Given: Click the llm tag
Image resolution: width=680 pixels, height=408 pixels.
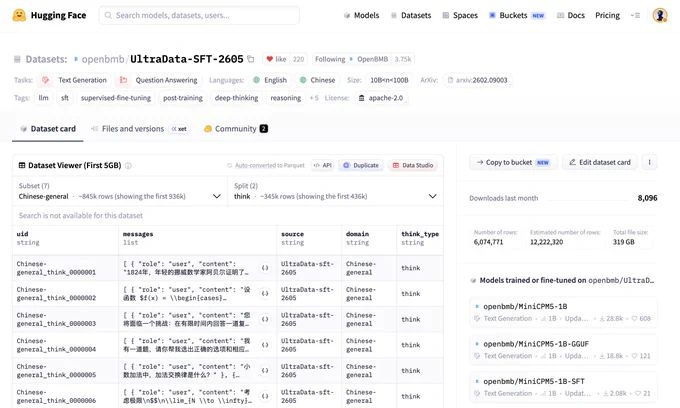Looking at the screenshot, I should [43, 98].
